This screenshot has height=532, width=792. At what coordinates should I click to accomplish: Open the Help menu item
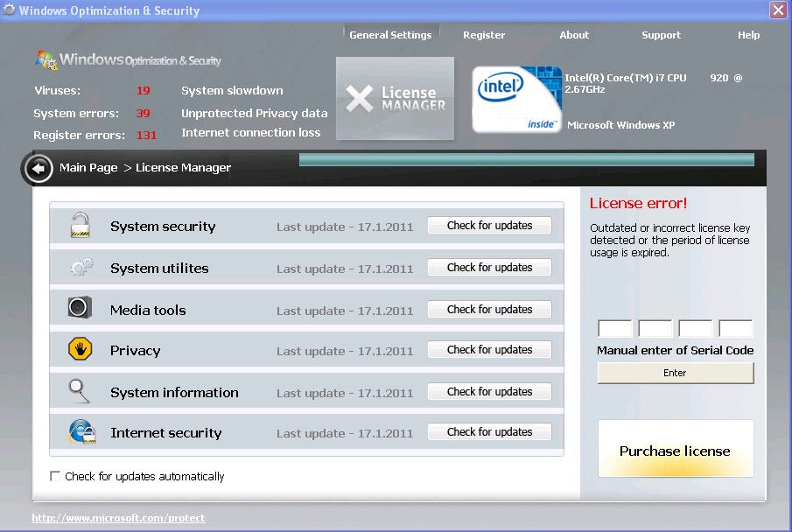748,35
